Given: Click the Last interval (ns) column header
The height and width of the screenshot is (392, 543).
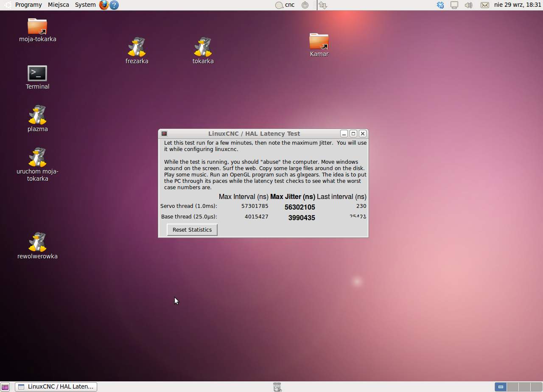Looking at the screenshot, I should click(341, 197).
